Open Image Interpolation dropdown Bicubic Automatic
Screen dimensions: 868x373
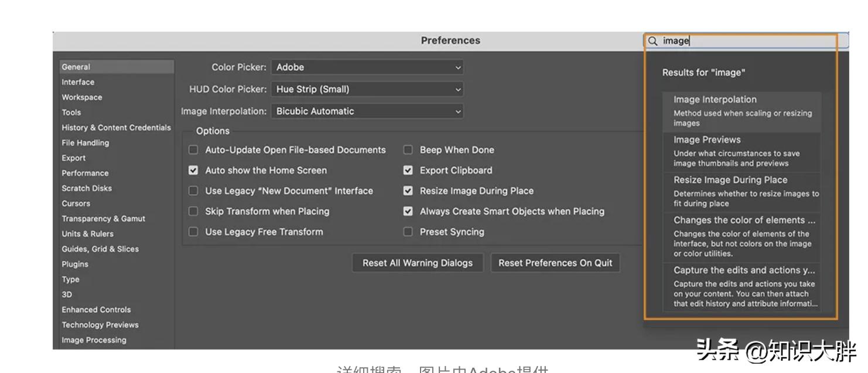point(367,111)
